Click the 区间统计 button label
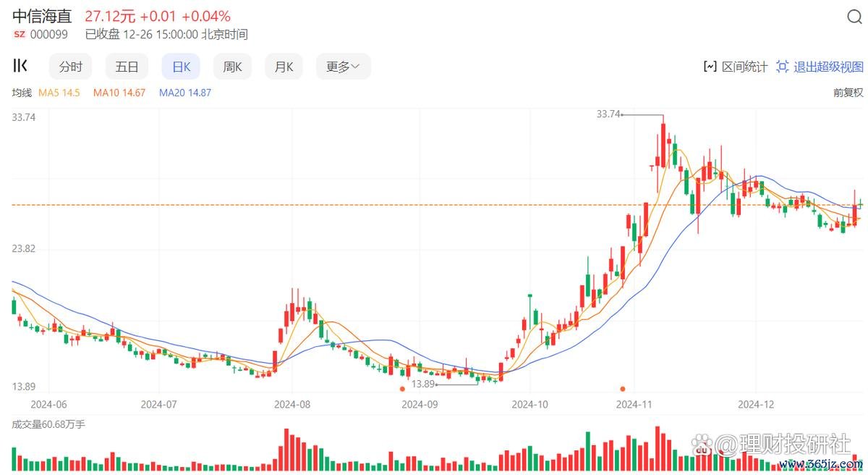 click(x=745, y=67)
